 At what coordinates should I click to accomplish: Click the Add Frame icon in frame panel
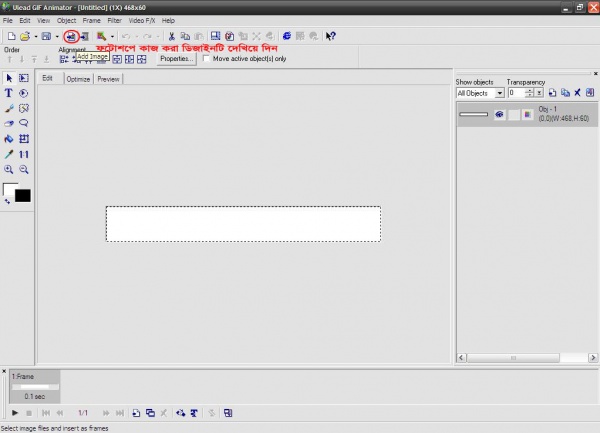click(x=135, y=412)
